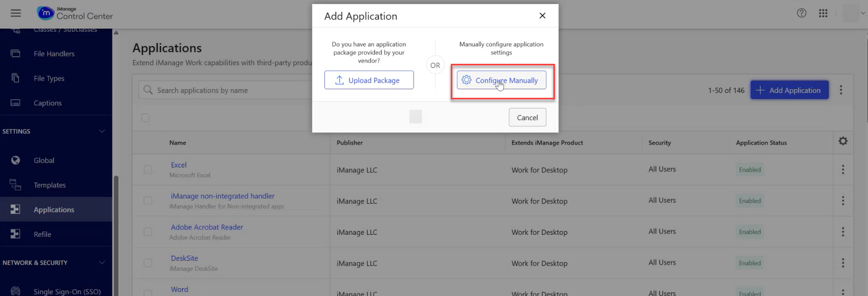The width and height of the screenshot is (868, 296).
Task: Open the kebab menu for Excel row
Action: pyautogui.click(x=843, y=169)
